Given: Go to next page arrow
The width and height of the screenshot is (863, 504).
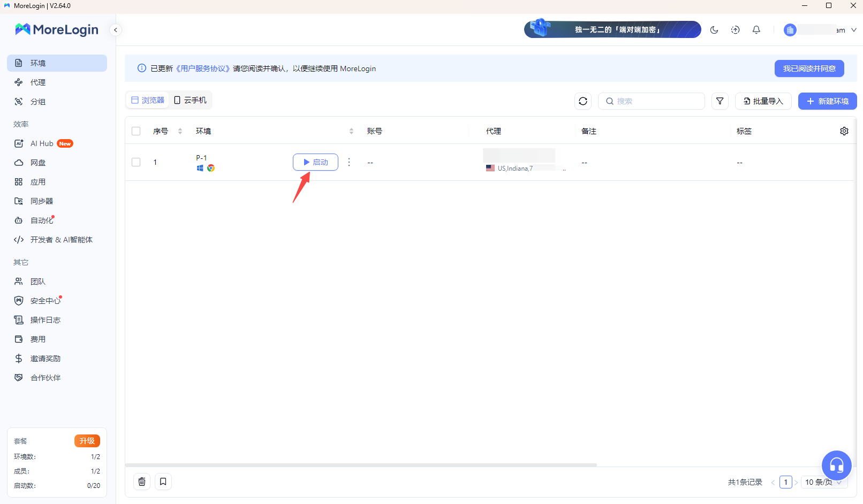Looking at the screenshot, I should (796, 483).
